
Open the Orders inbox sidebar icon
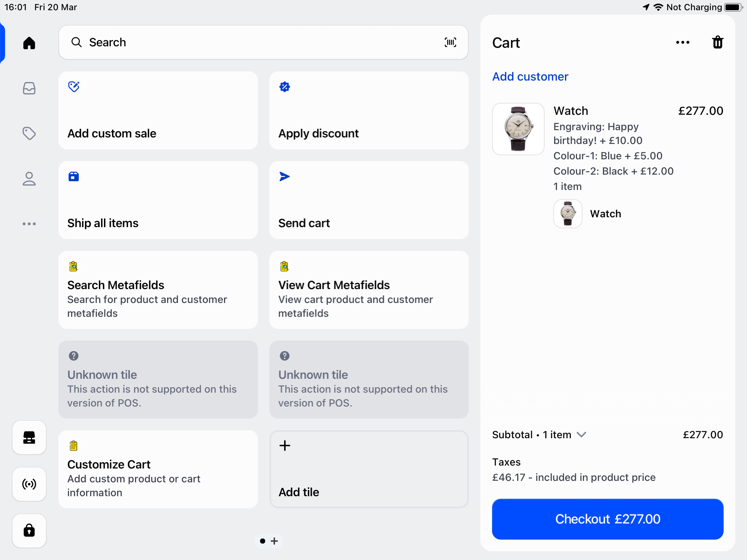point(29,88)
